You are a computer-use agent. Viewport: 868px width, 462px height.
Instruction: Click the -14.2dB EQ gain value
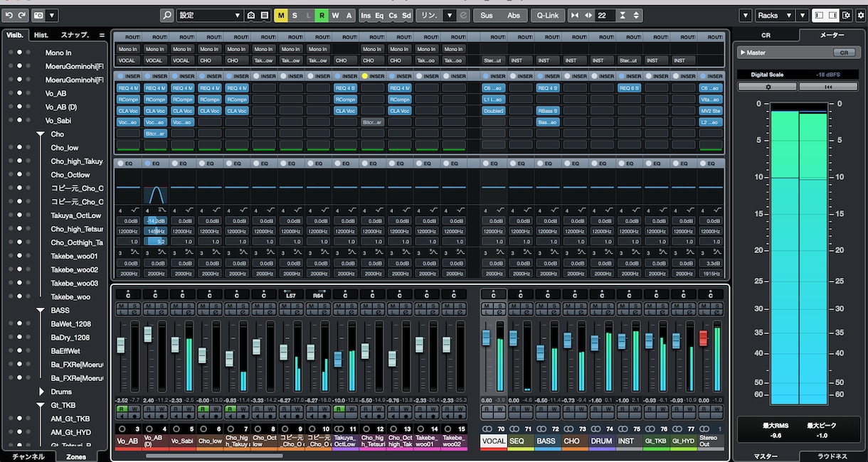coord(156,221)
